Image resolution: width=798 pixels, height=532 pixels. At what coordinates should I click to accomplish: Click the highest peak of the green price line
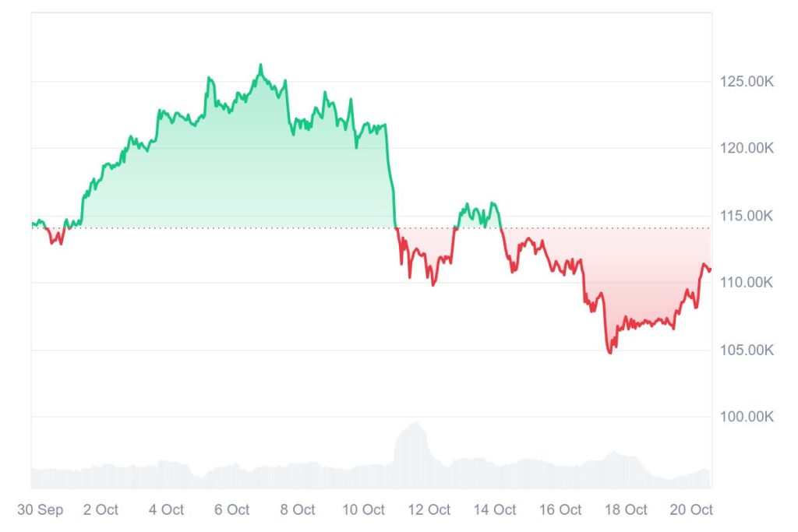[x=260, y=65]
